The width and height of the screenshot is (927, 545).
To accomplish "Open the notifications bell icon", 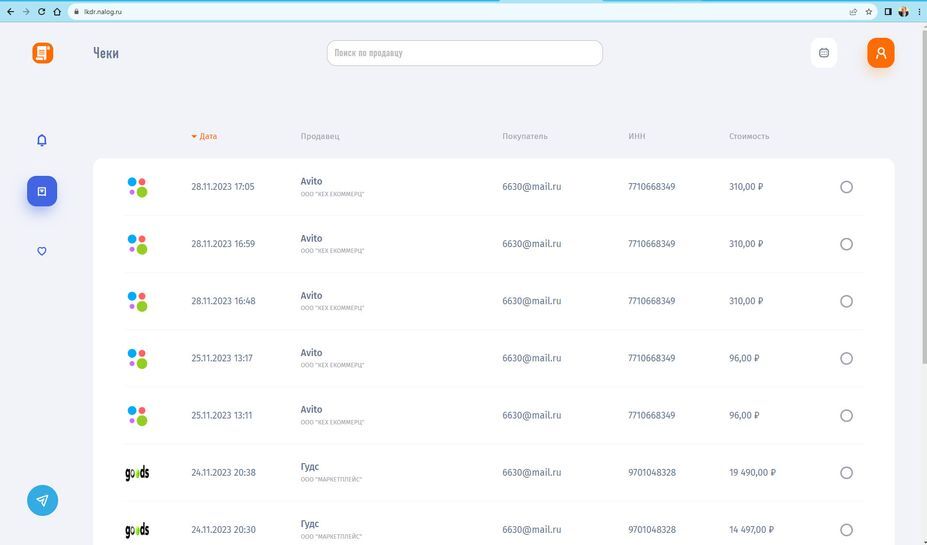I will (x=42, y=140).
